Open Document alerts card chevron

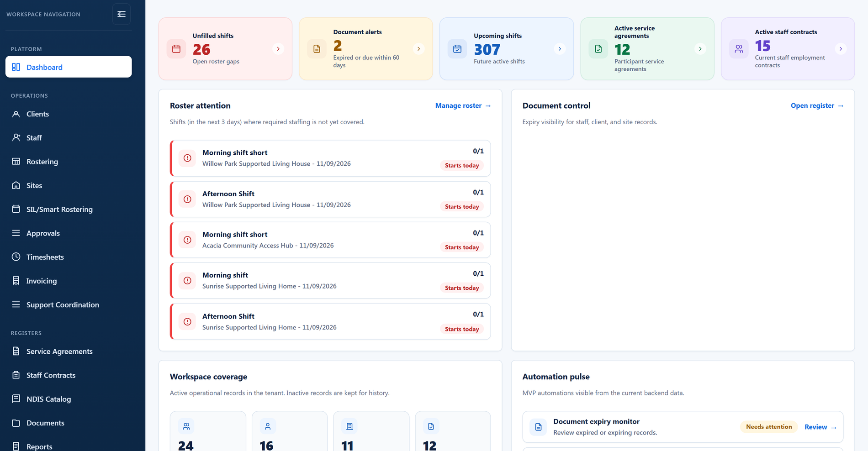(418, 49)
